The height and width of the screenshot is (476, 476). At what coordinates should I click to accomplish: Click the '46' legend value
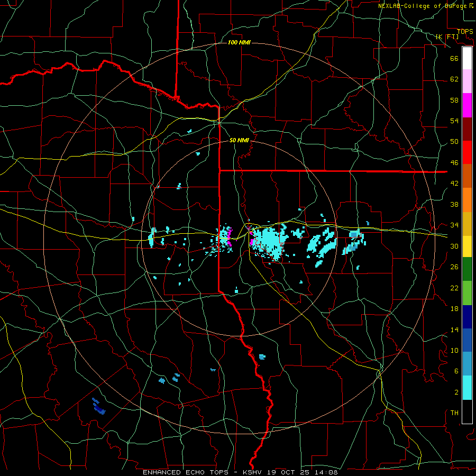click(454, 163)
